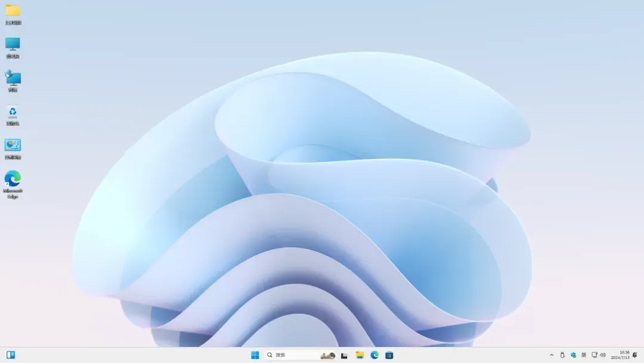Open the clock and date calendar flyout
This screenshot has width=644, height=363.
pos(620,355)
